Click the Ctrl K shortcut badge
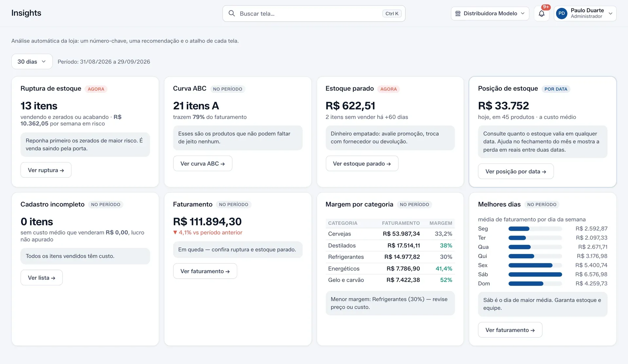This screenshot has height=364, width=628. coord(392,13)
